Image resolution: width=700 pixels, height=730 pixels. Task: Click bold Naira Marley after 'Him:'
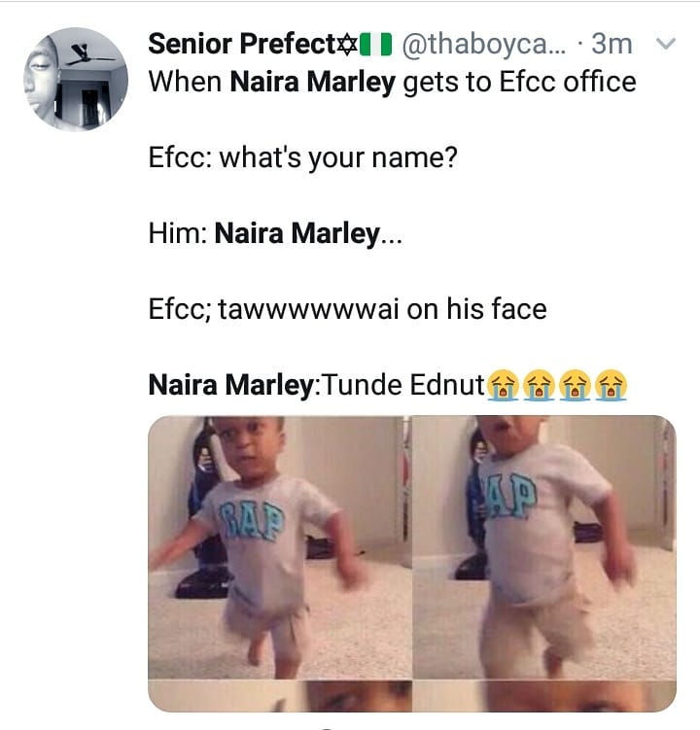(x=297, y=234)
